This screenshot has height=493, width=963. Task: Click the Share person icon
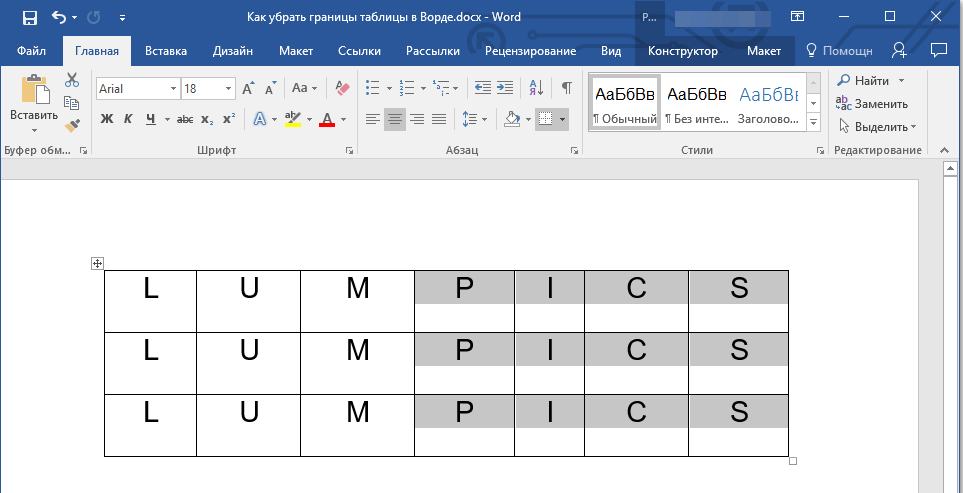pyautogui.click(x=900, y=50)
